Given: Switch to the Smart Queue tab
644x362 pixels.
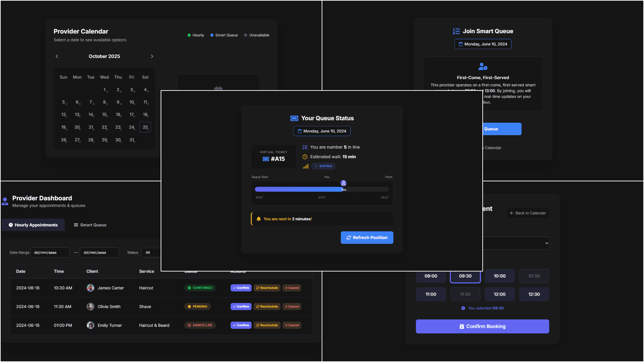Looking at the screenshot, I should [90, 225].
